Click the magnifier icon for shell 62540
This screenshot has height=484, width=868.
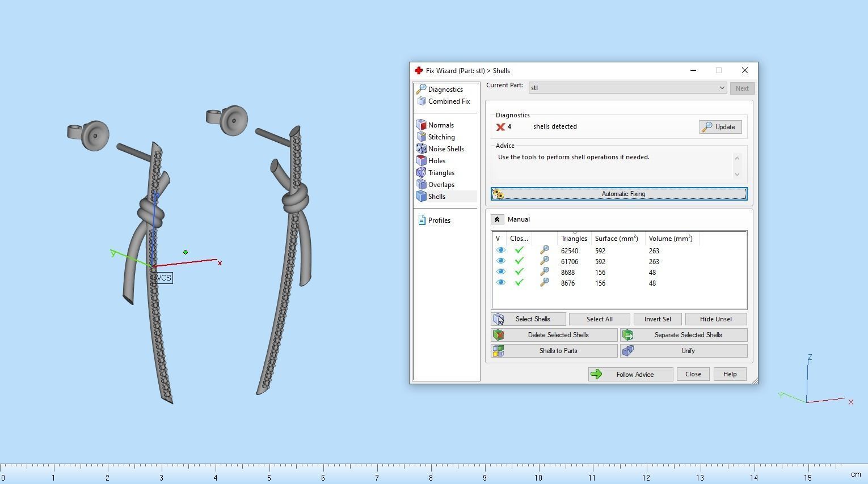click(545, 250)
